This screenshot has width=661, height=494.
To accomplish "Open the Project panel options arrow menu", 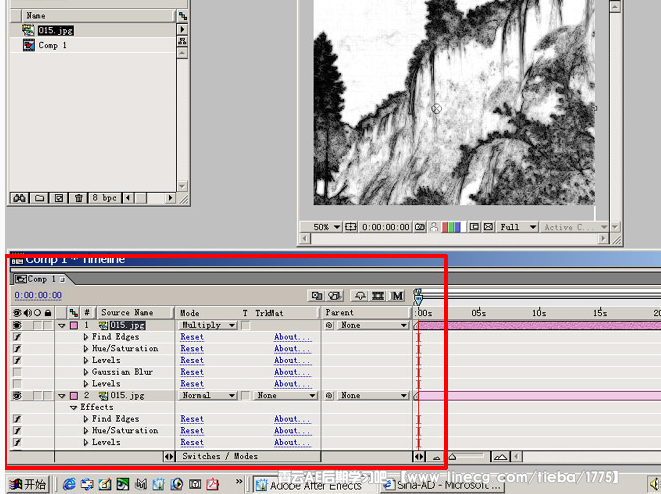I will click(x=182, y=30).
